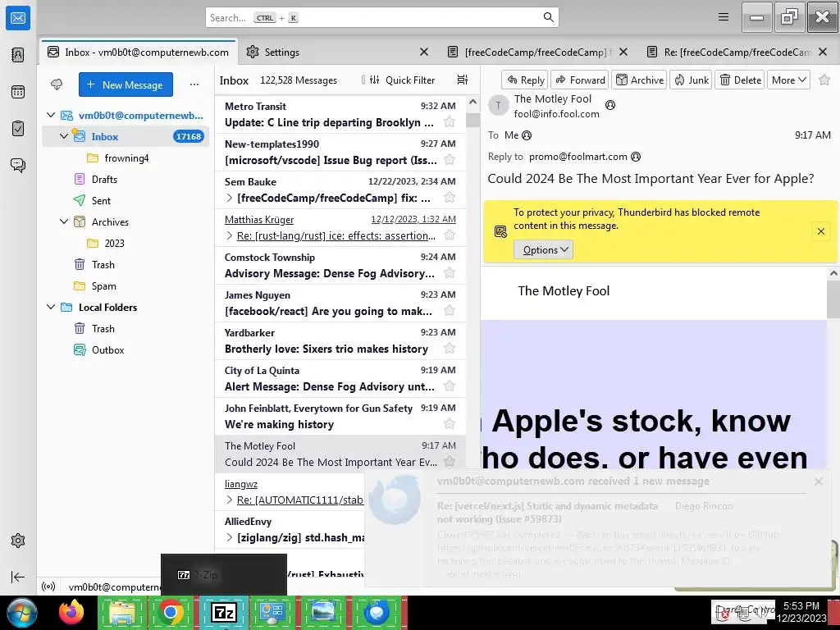840x630 pixels.
Task: Open the Thunderbird app menu (hamburger)
Action: click(x=724, y=17)
